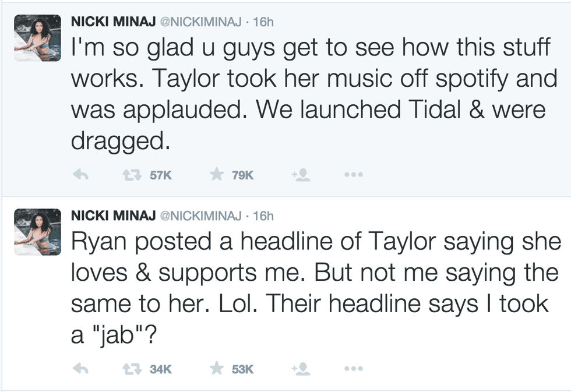This screenshot has width=571, height=392.
Task: Reply to the Tidal tweet
Action: (82, 175)
